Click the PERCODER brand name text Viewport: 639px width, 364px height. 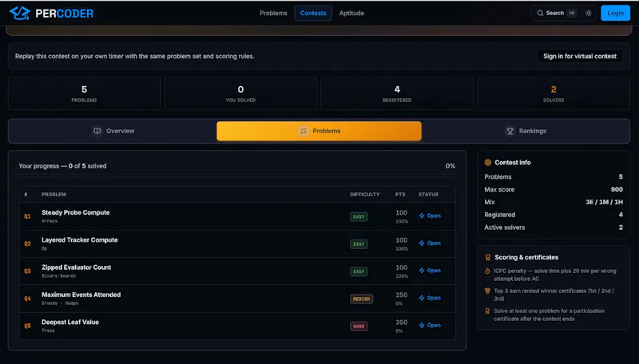click(x=65, y=14)
